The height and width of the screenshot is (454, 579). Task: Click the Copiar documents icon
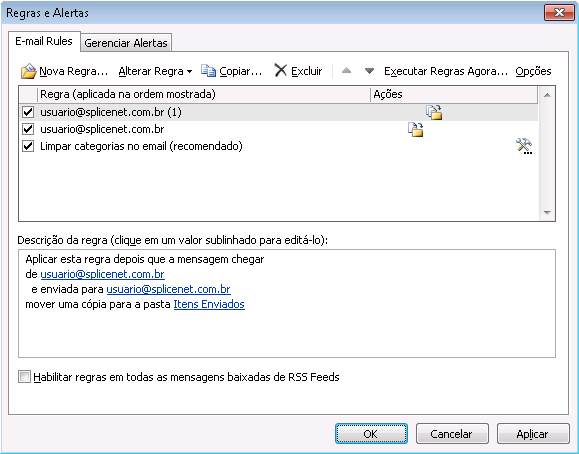point(208,71)
